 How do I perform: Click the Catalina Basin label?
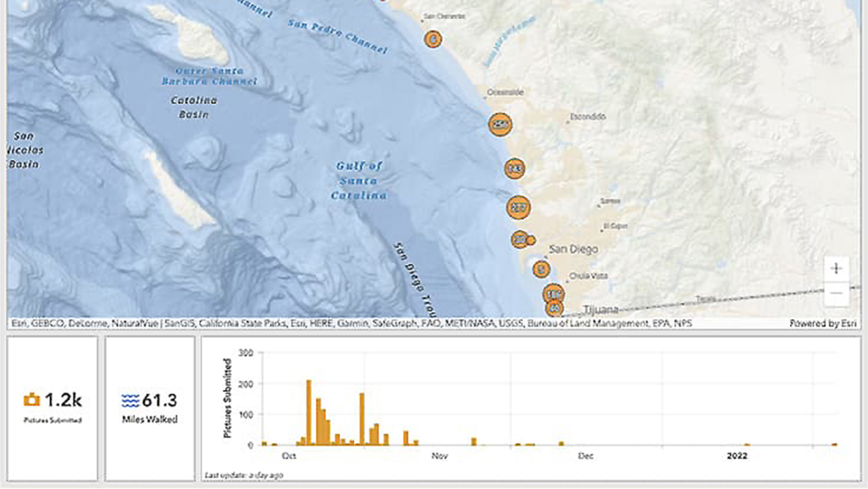pos(194,107)
